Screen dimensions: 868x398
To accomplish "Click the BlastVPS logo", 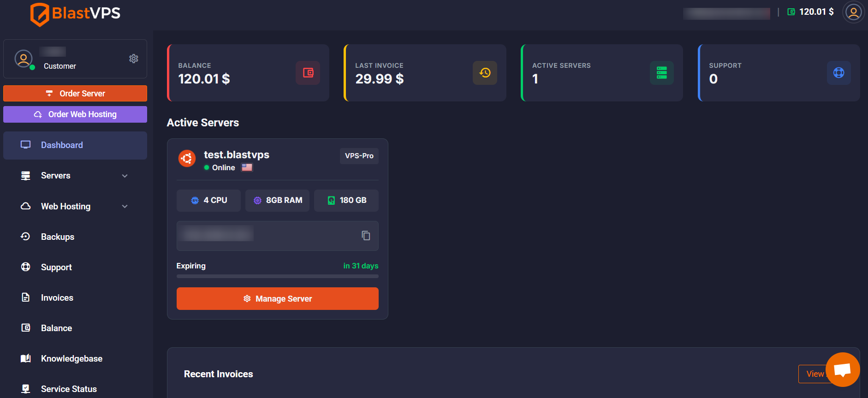I will [x=75, y=14].
